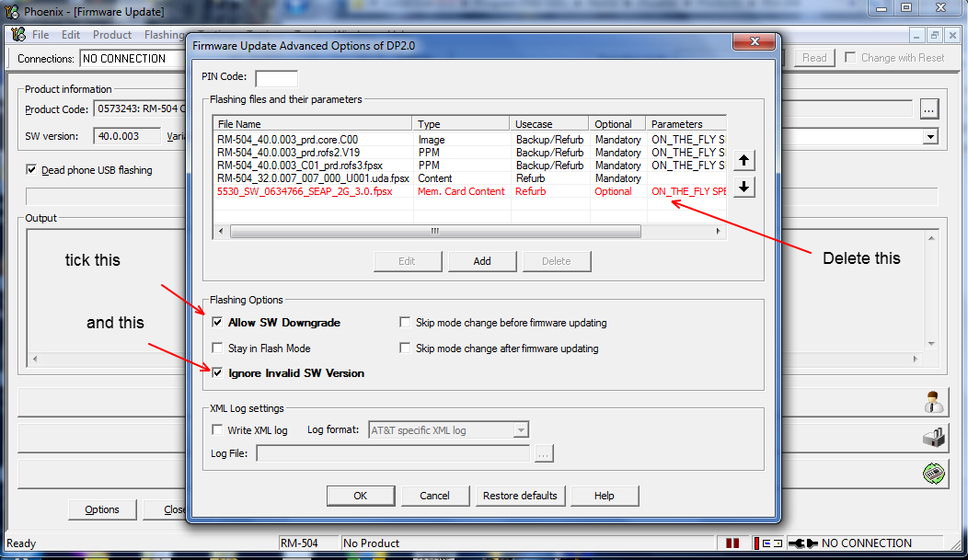Click the inner Phoenix child window restore button

935,36
